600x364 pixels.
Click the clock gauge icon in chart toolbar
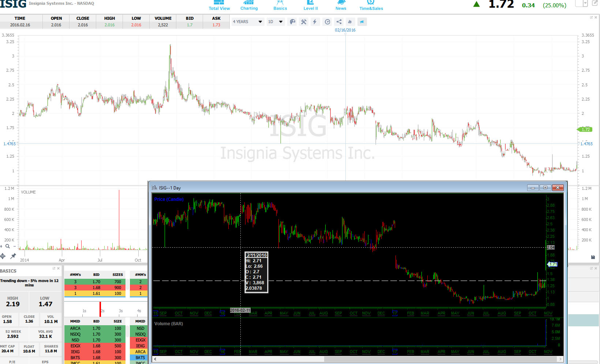coord(327,22)
